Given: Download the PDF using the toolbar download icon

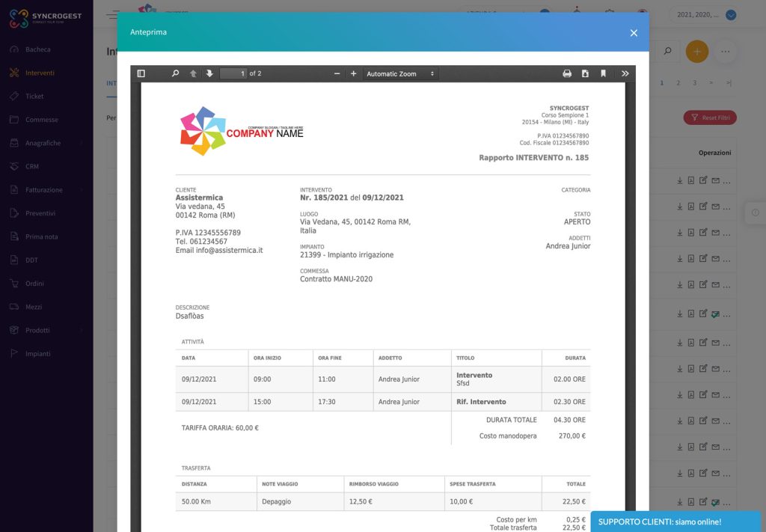Looking at the screenshot, I should pos(583,73).
